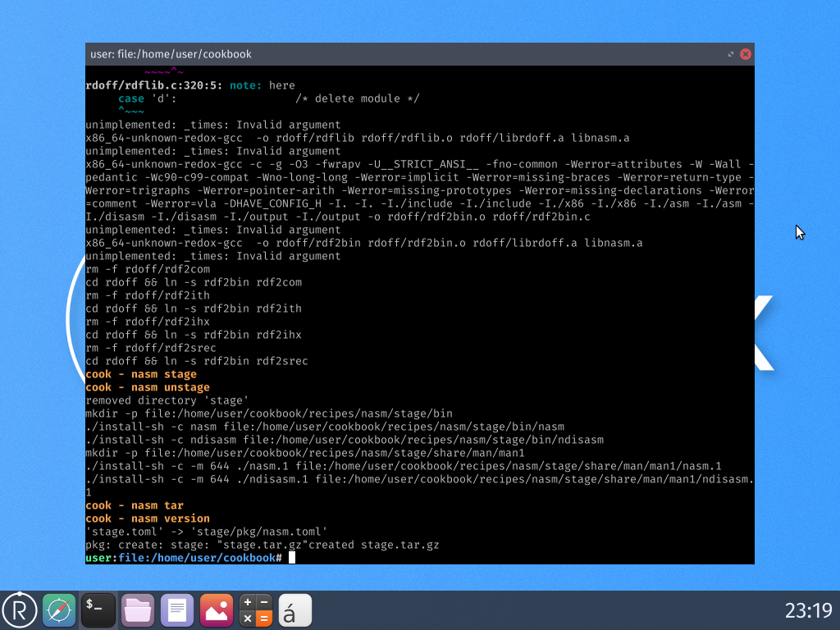Click the 23:19 taskbar clock
The width and height of the screenshot is (840, 630).
pos(808,610)
